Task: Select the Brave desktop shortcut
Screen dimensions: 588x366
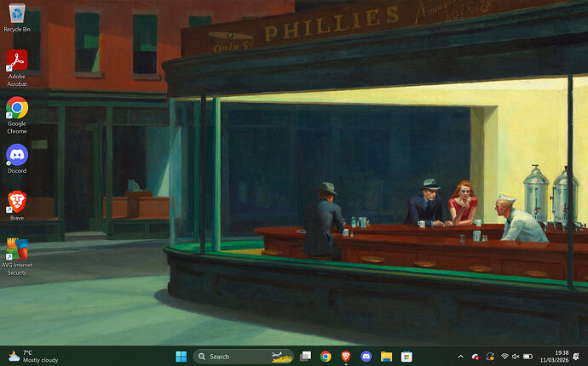Action: pyautogui.click(x=17, y=206)
